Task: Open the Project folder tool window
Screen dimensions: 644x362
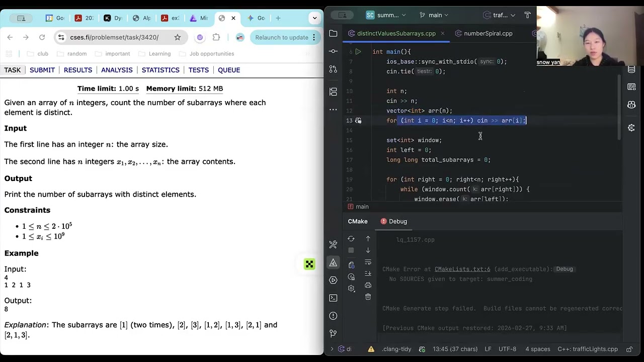Action: click(333, 33)
